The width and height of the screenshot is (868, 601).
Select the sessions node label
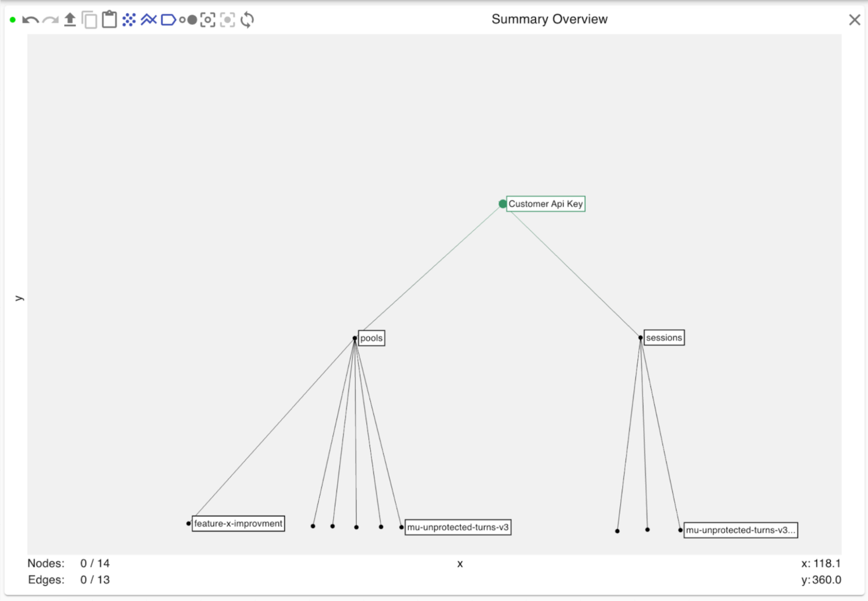(663, 338)
